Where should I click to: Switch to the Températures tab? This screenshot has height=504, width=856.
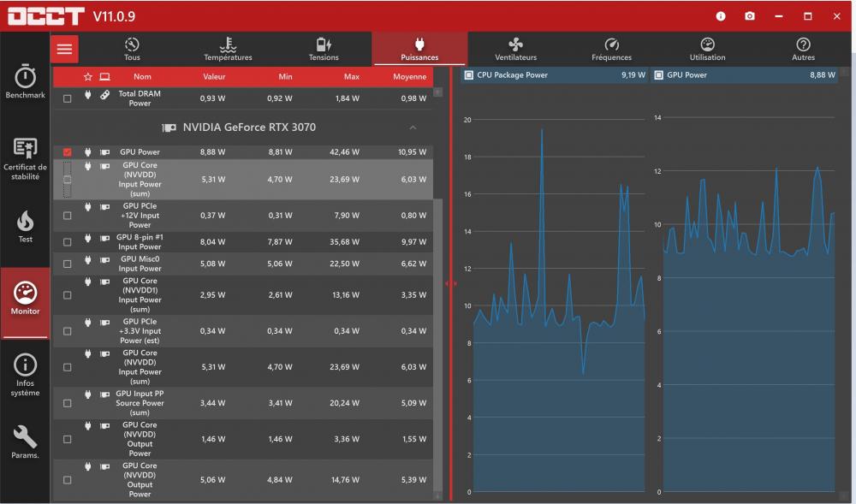(x=229, y=49)
